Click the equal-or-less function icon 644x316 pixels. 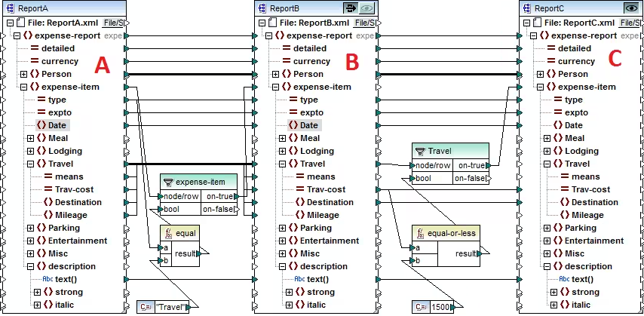point(421,234)
